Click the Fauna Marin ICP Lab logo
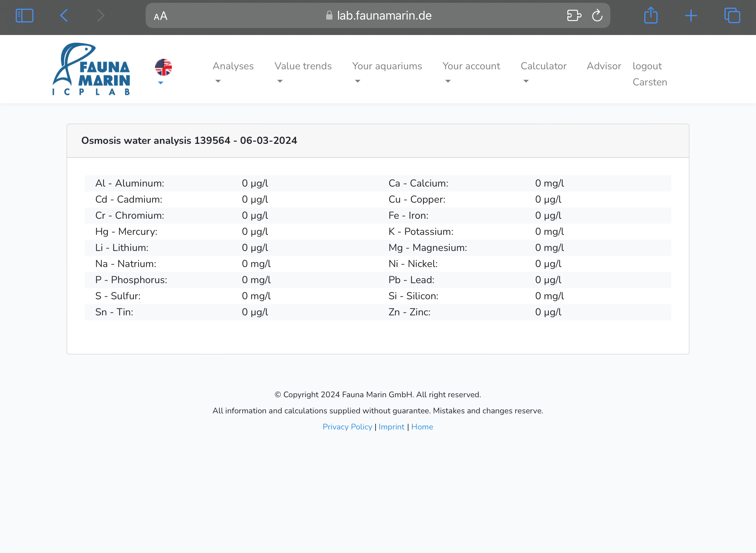This screenshot has height=553, width=756. [91, 69]
